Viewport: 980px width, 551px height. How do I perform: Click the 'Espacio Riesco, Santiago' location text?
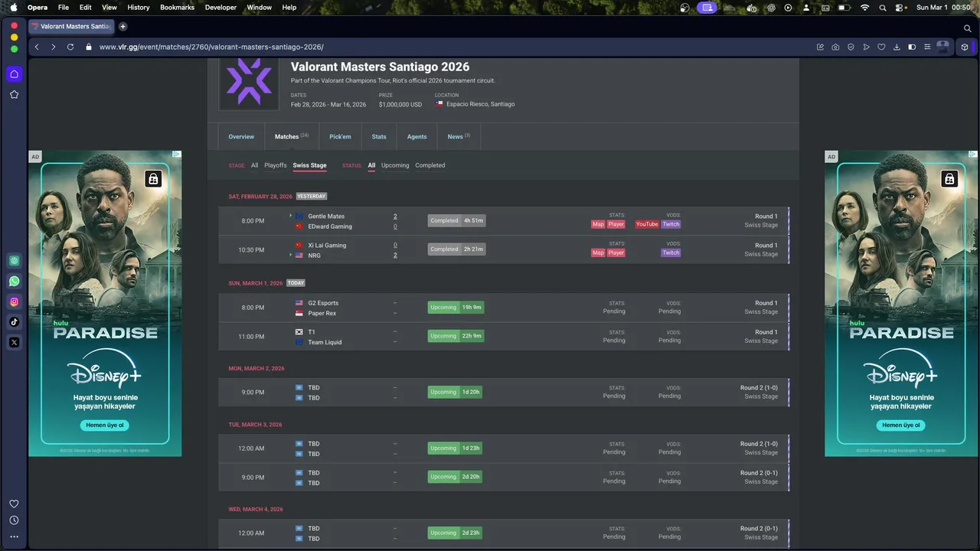coord(480,104)
